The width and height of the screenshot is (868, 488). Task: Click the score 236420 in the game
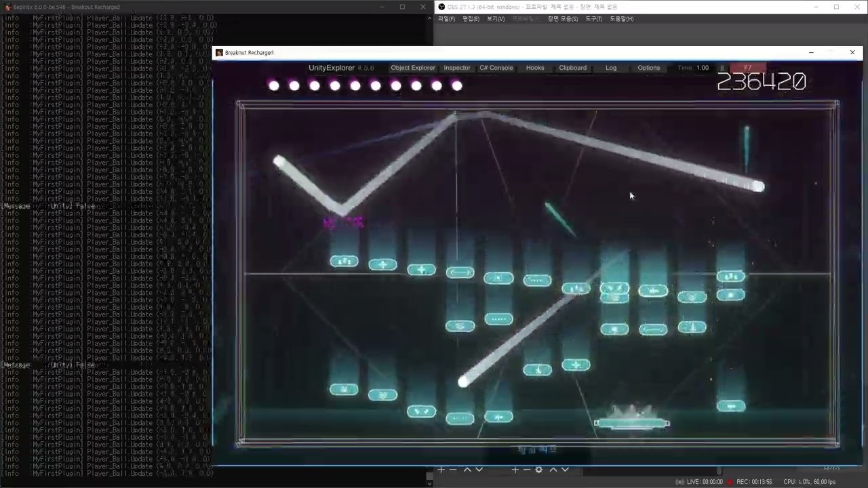pos(761,82)
